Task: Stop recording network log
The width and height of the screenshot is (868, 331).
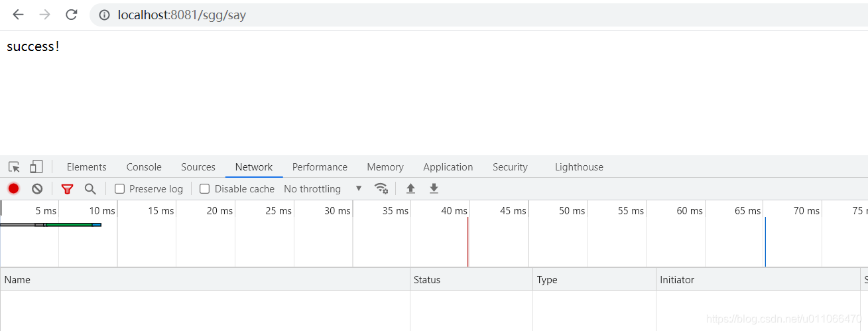Action: (x=13, y=189)
